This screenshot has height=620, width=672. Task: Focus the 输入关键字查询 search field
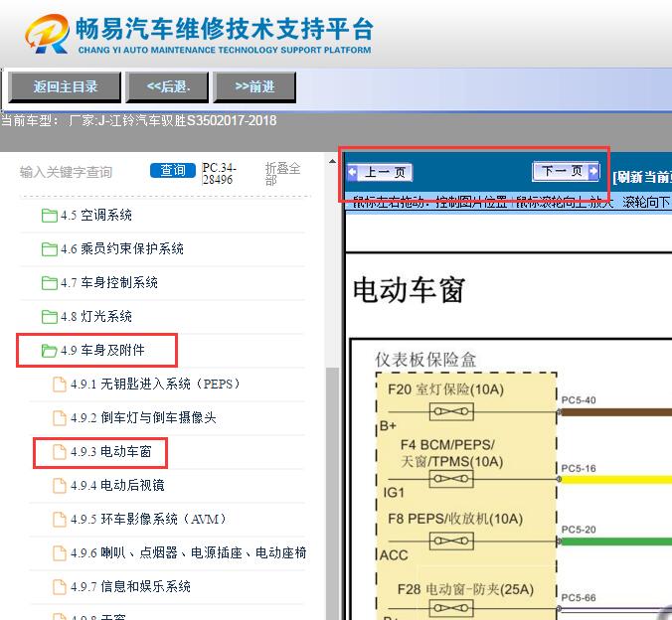66,172
